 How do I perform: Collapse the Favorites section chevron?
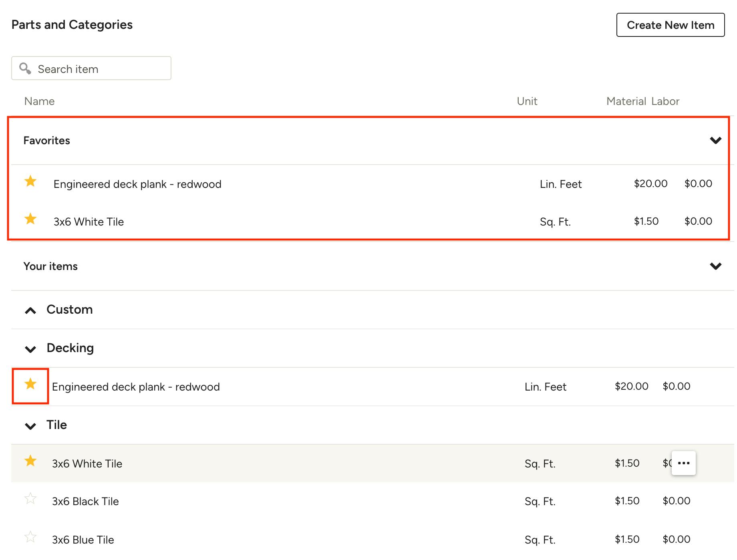[x=715, y=140]
